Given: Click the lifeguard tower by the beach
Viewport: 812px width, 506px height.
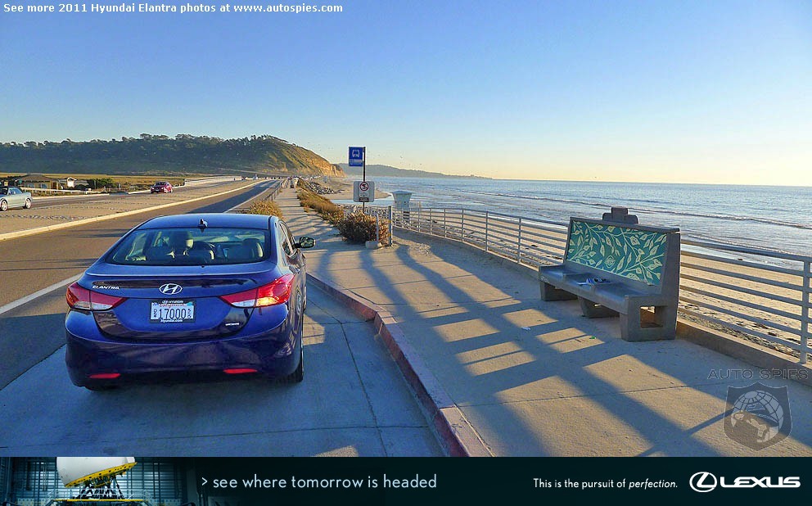Looking at the screenshot, I should click(402, 200).
